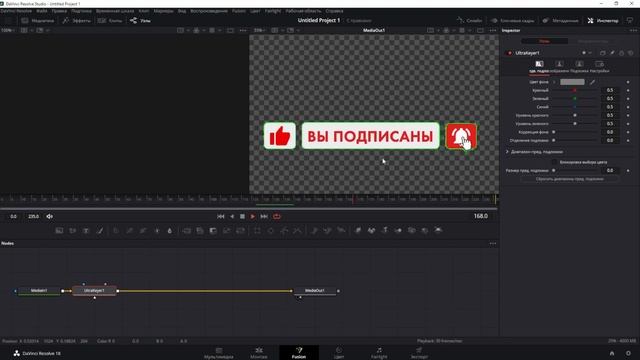Image resolution: width=640 pixels, height=360 pixels.
Task: Toggle keyframe diamond for Синий
Action: 628,107
